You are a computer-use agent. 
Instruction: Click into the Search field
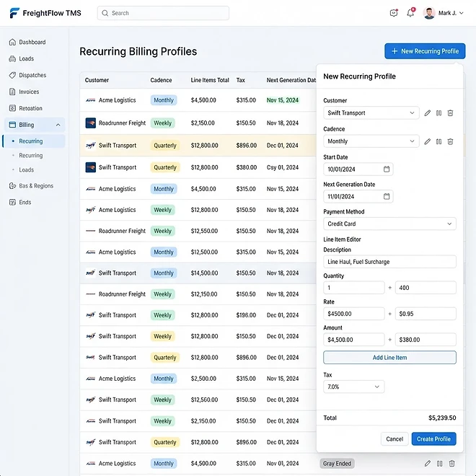pos(163,13)
